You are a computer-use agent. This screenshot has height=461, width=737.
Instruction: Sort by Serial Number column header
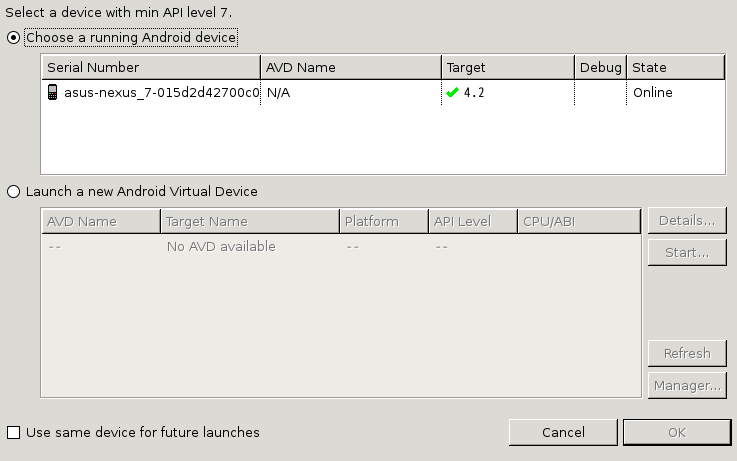(x=151, y=67)
